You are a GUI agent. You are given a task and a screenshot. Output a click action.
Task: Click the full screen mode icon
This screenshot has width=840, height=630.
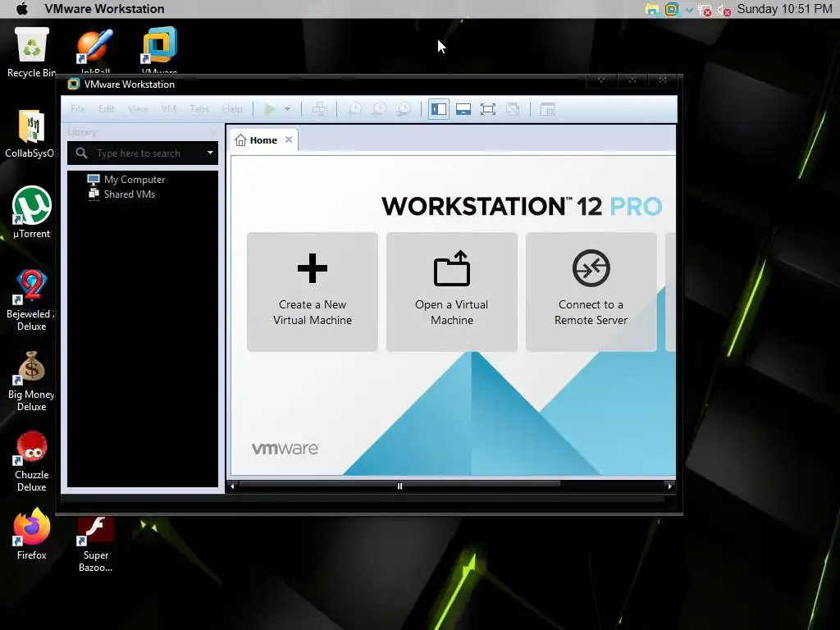point(488,109)
